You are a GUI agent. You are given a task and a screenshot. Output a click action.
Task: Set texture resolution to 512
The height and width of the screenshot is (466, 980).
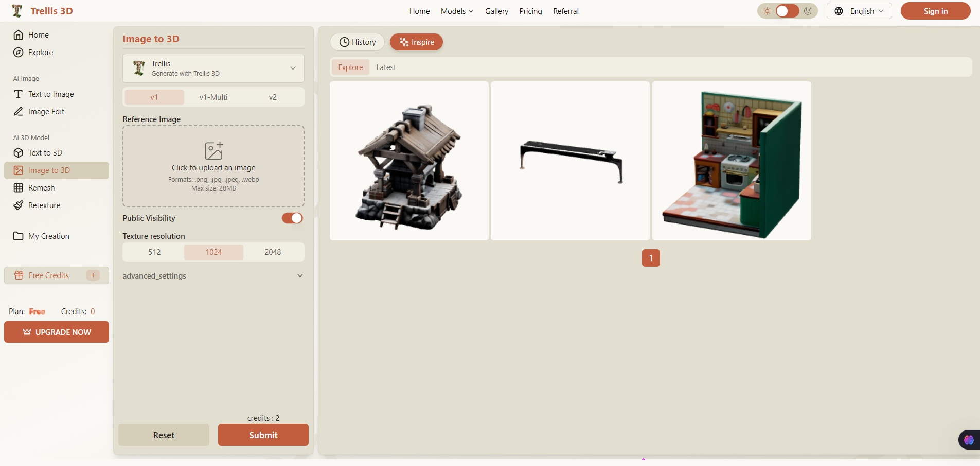click(154, 252)
